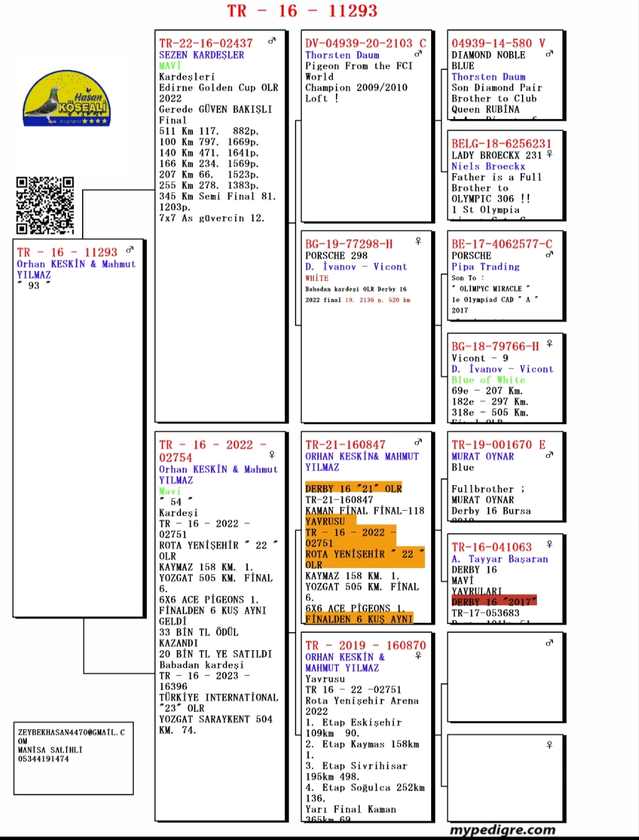Click the QR code image
639x840 pixels.
pyautogui.click(x=45, y=205)
